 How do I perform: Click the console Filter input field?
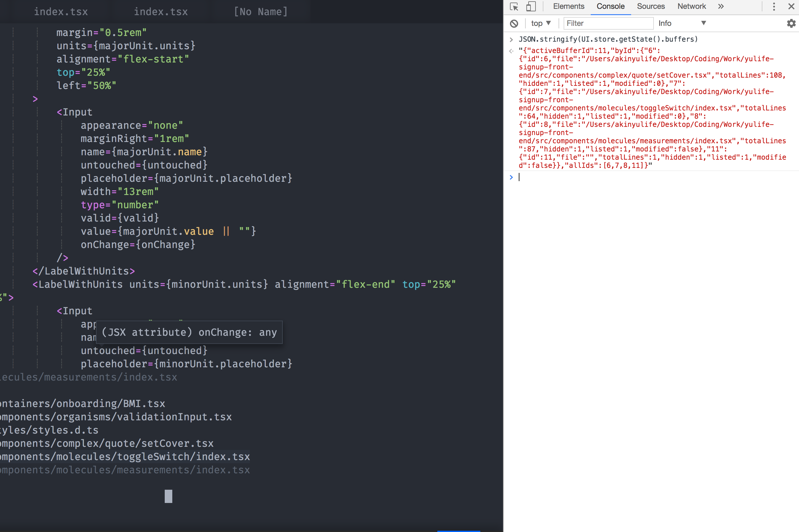pyautogui.click(x=608, y=23)
